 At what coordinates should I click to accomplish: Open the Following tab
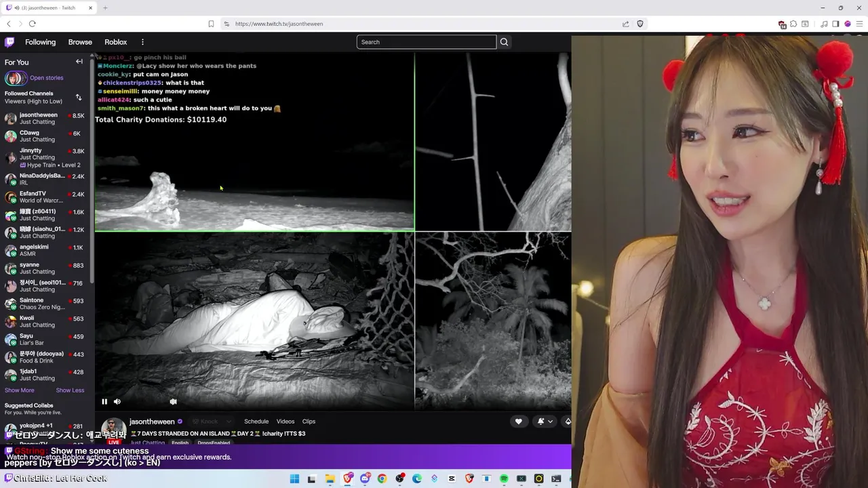tap(41, 42)
